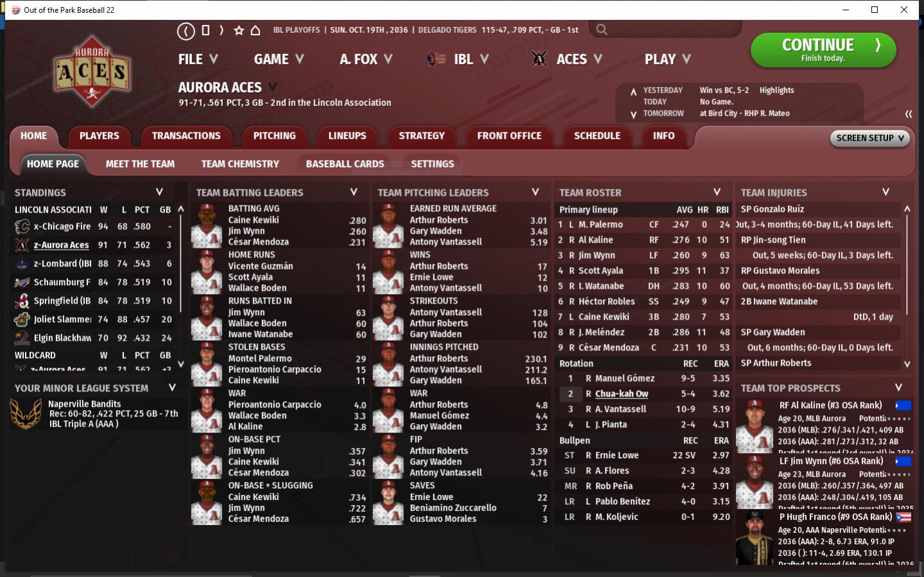Image resolution: width=924 pixels, height=577 pixels.
Task: Open the GAME menu
Action: (279, 59)
